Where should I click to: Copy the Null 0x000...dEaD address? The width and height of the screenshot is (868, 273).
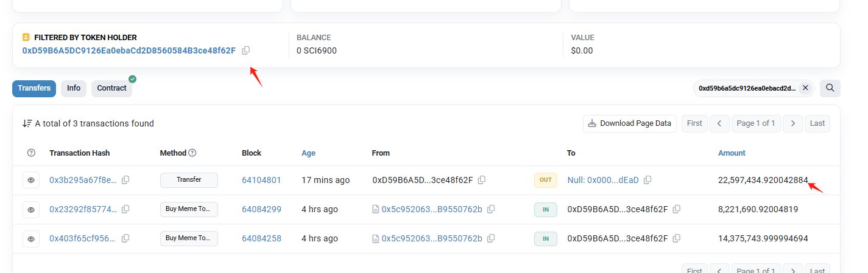point(647,180)
